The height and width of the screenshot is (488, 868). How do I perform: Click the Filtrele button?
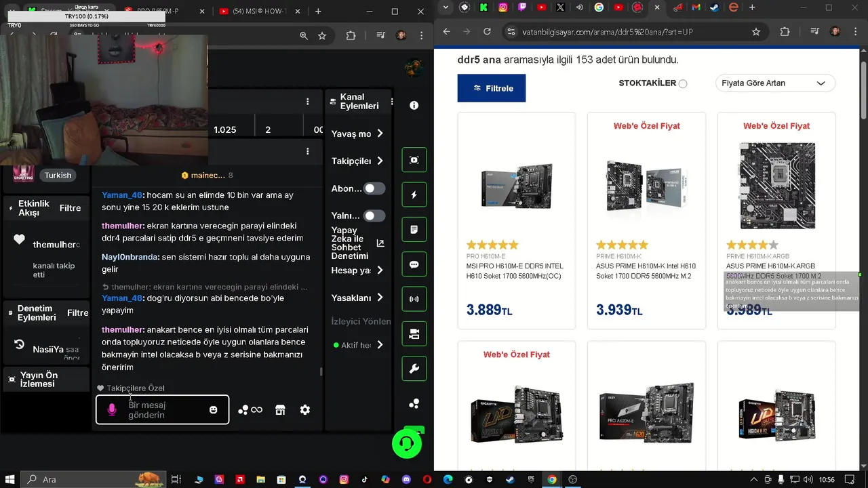(492, 88)
